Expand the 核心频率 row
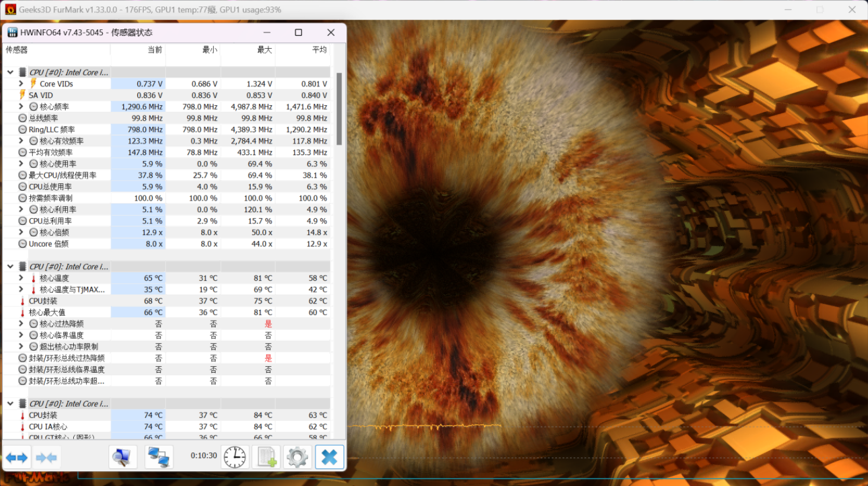868x486 pixels. click(21, 107)
